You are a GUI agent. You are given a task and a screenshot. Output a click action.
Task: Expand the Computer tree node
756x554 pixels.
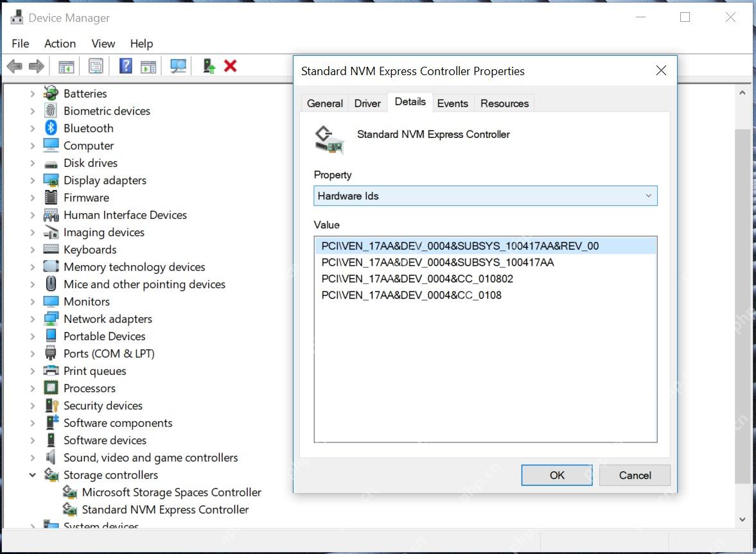tap(32, 146)
